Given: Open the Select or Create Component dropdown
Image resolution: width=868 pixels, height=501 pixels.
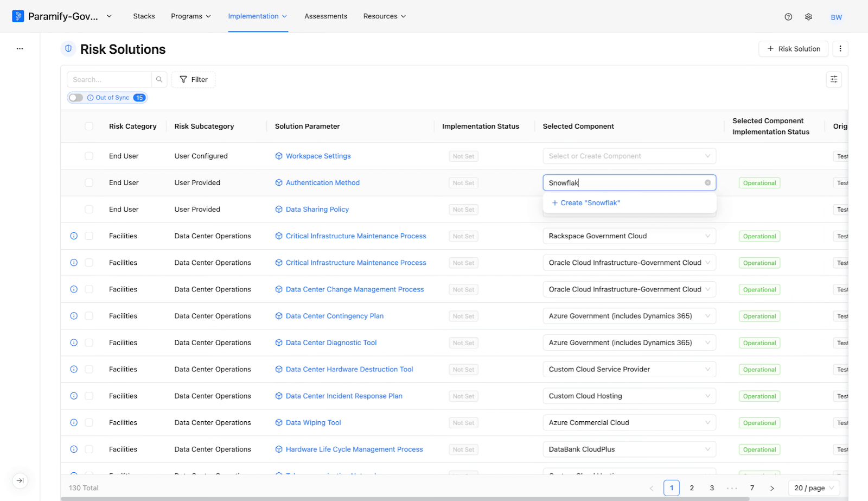Looking at the screenshot, I should pos(629,156).
